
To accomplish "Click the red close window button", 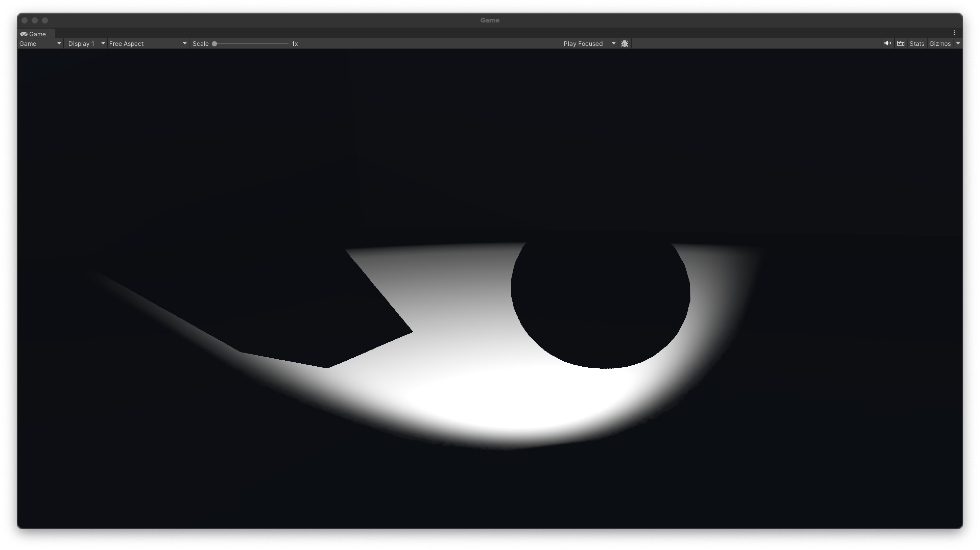I will point(25,20).
